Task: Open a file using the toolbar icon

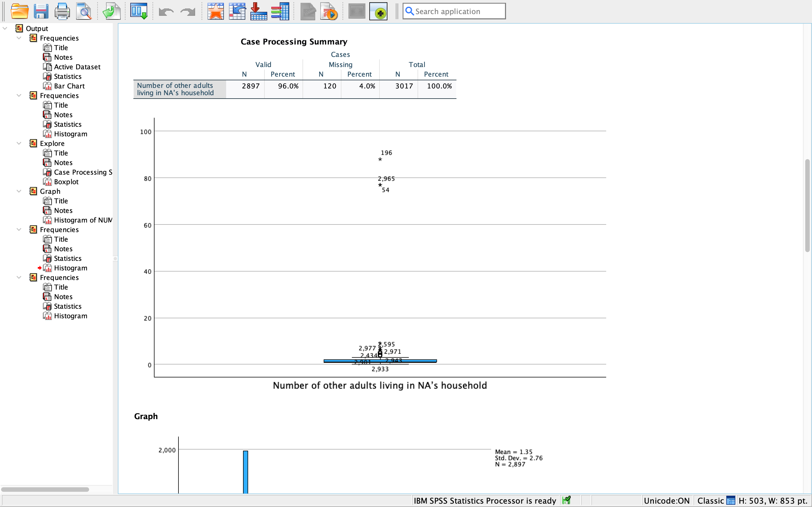Action: (20, 11)
